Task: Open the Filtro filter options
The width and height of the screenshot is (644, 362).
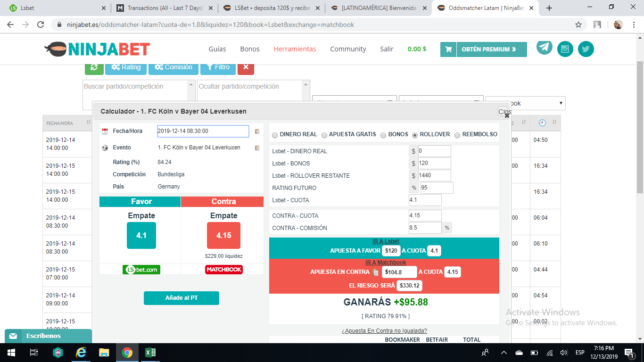Action: (x=218, y=67)
